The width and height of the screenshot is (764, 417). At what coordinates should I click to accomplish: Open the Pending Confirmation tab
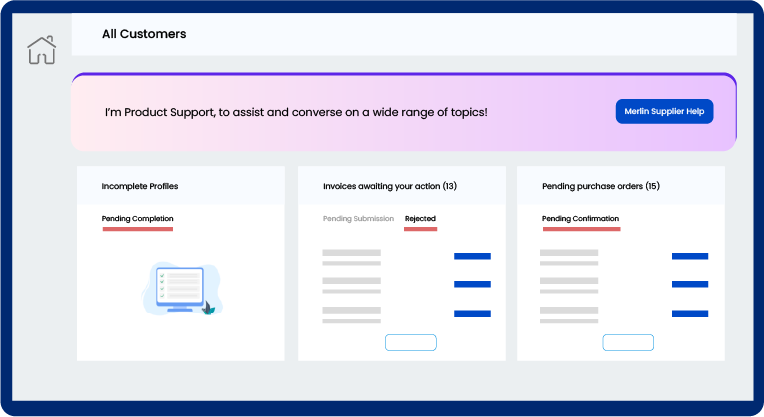pos(580,219)
